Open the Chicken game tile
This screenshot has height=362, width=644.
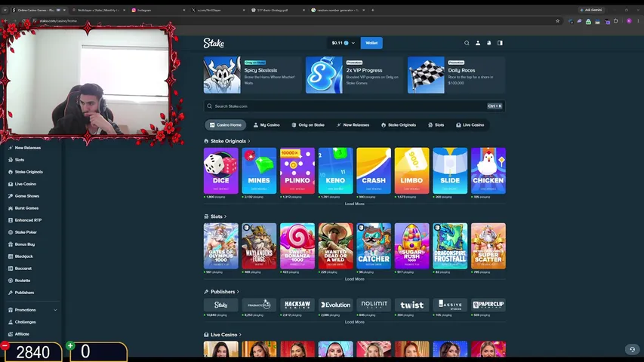(488, 170)
